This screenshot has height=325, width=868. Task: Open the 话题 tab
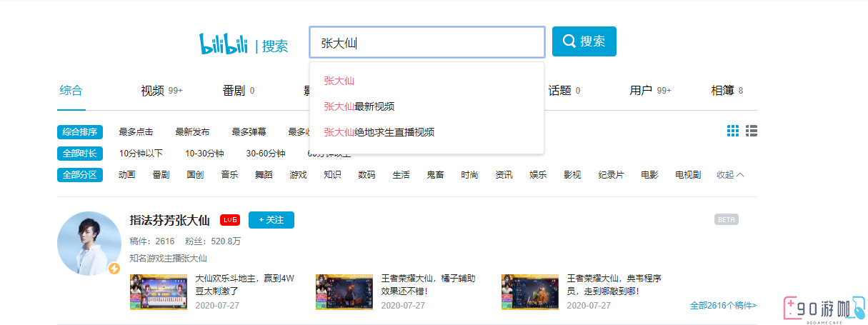(x=564, y=91)
